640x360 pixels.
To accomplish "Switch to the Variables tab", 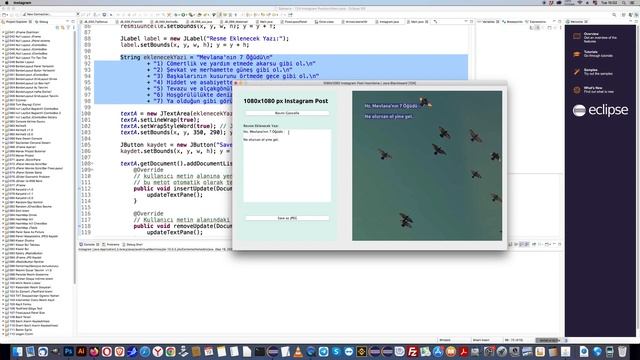I will [x=488, y=22].
